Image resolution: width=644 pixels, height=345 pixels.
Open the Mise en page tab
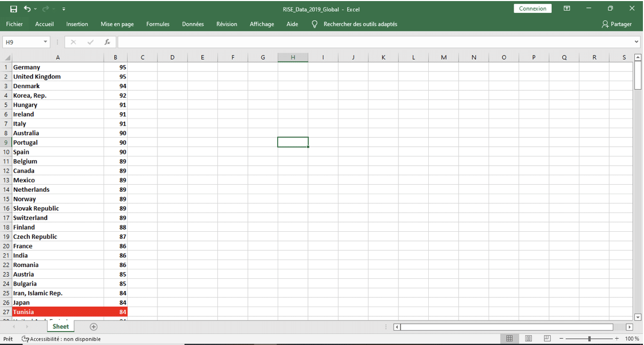[x=117, y=24]
